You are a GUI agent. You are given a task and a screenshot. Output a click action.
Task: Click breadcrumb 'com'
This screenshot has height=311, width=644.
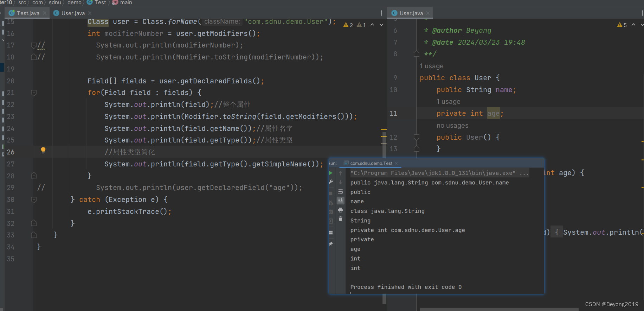click(37, 2)
